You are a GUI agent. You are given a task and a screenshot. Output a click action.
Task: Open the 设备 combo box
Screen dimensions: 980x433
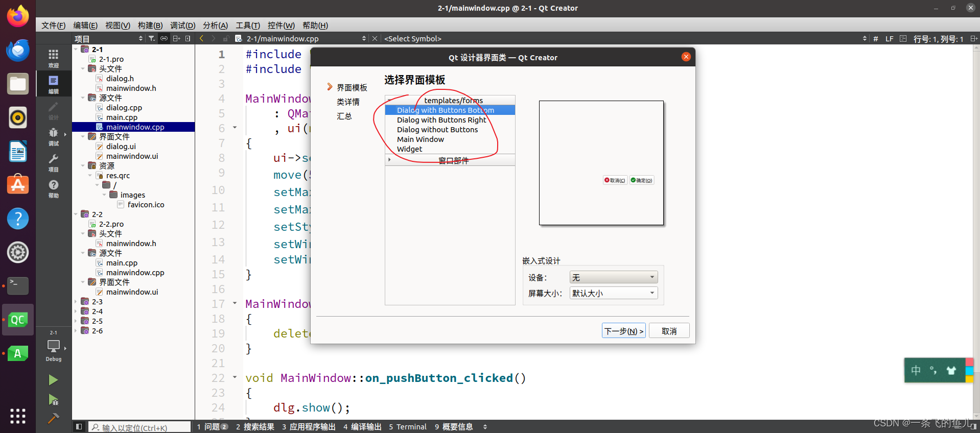[613, 277]
